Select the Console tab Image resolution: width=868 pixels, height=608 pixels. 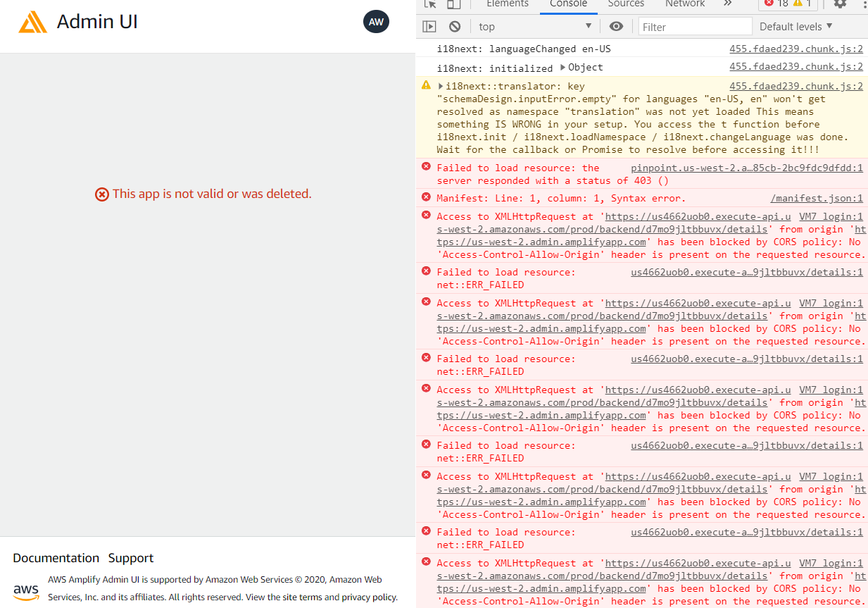point(568,4)
